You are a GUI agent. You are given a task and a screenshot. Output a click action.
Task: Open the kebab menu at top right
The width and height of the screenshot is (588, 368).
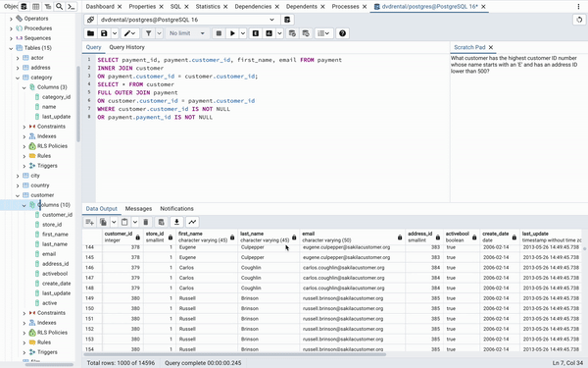click(578, 7)
